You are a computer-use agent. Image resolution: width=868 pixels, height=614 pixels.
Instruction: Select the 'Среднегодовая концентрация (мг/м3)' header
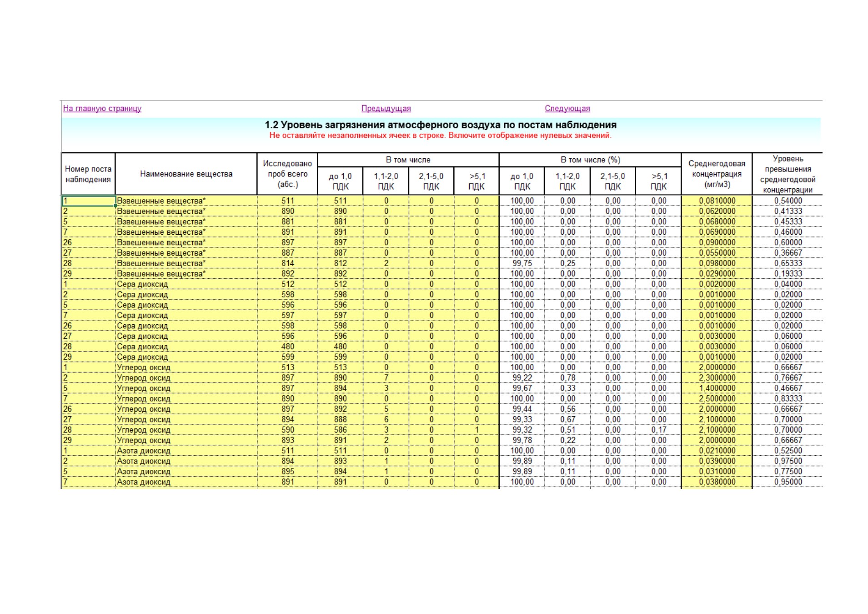717,174
